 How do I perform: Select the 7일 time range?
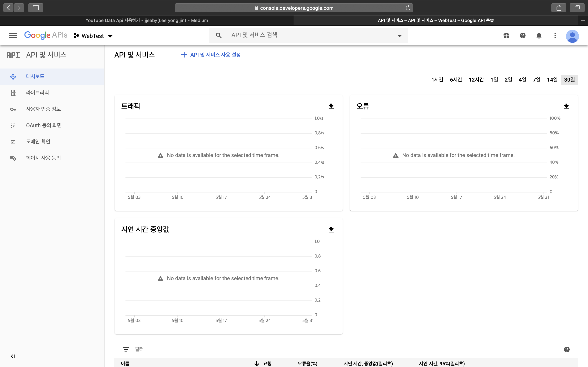537,80
